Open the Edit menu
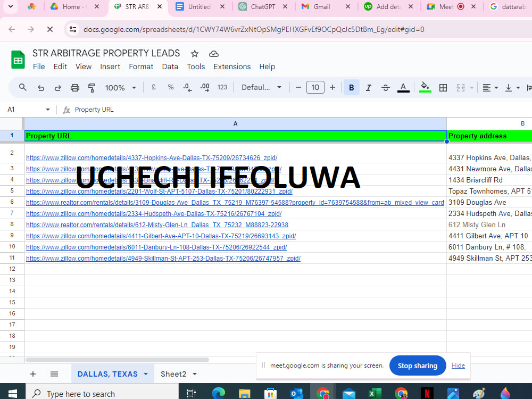The width and height of the screenshot is (532, 399). tap(60, 66)
